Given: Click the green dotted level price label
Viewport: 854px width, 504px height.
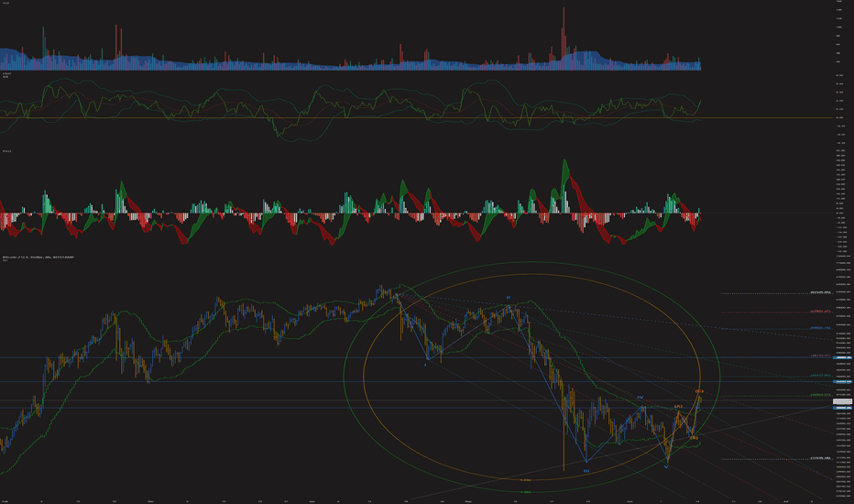Looking at the screenshot, I should tap(820, 394).
